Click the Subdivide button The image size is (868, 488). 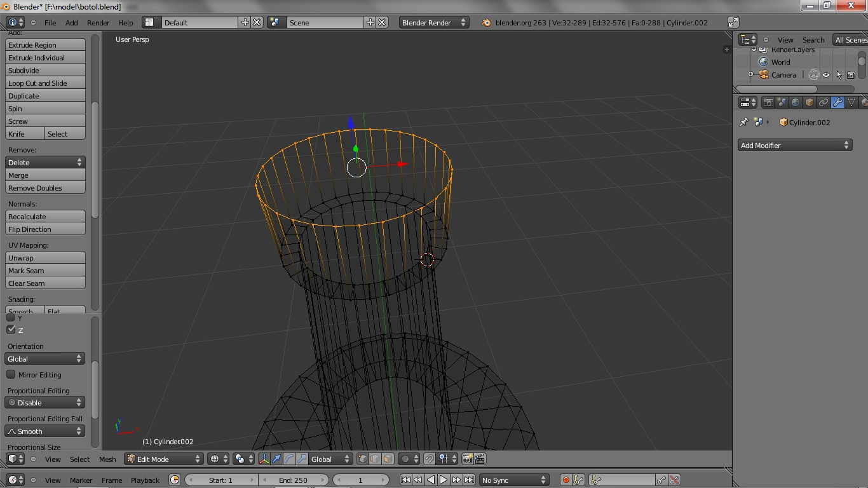coord(45,70)
